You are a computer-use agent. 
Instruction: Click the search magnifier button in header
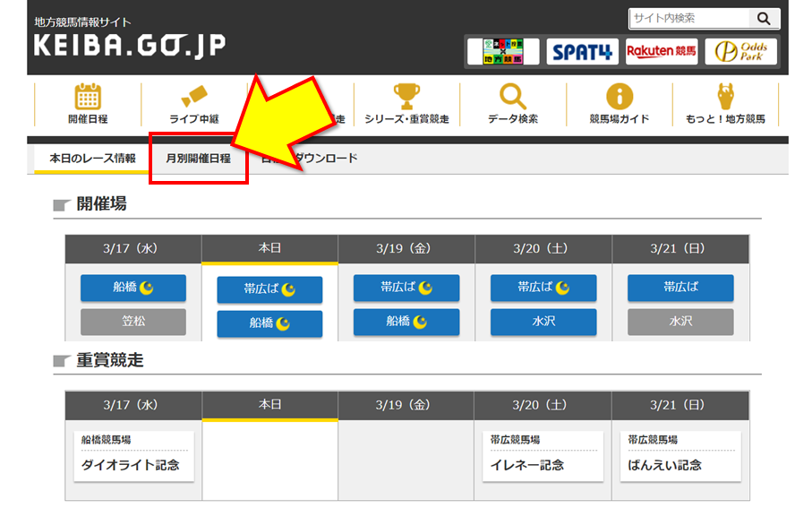click(x=764, y=18)
